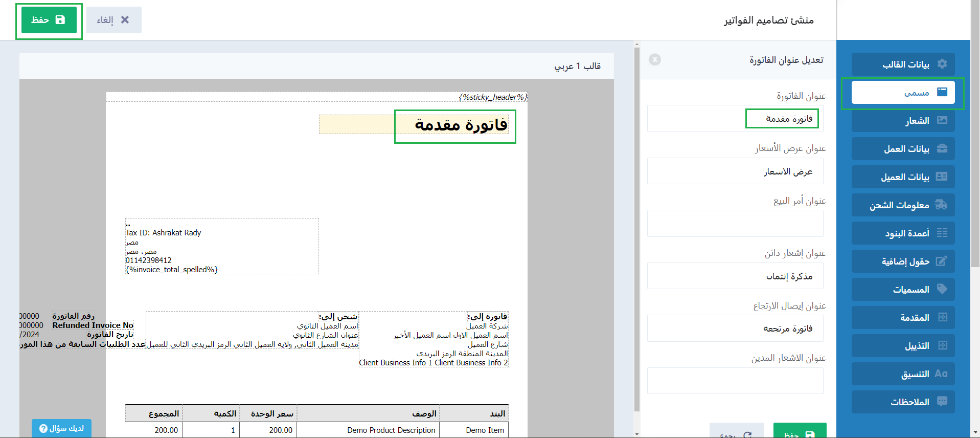This screenshot has width=980, height=438.
Task: Click the invoice title input field
Action: [735, 119]
